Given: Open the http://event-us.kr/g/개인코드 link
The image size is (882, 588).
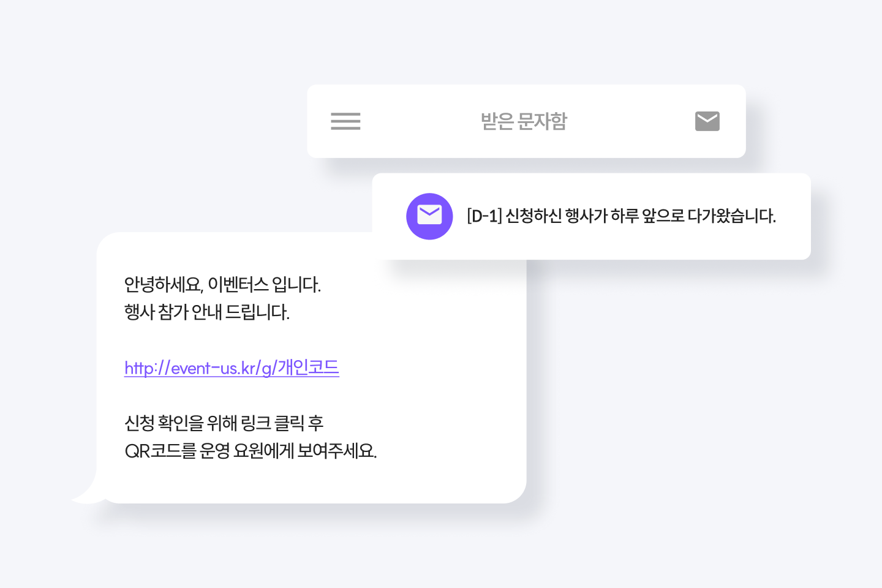Looking at the screenshot, I should [x=232, y=367].
